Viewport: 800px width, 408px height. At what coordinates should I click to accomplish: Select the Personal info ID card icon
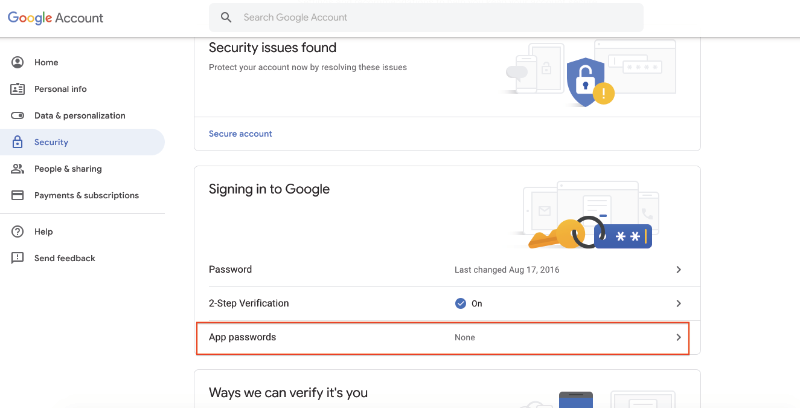coord(17,89)
